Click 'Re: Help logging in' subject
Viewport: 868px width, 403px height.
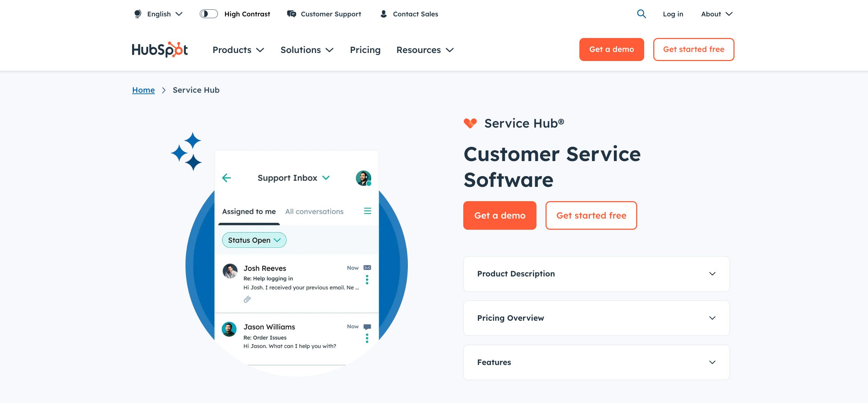(268, 279)
